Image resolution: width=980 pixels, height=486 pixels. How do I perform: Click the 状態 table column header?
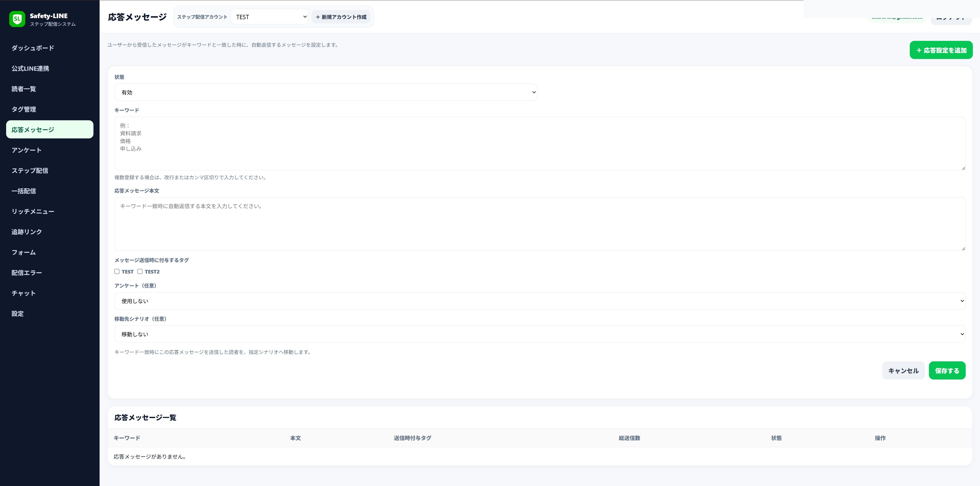tap(776, 438)
